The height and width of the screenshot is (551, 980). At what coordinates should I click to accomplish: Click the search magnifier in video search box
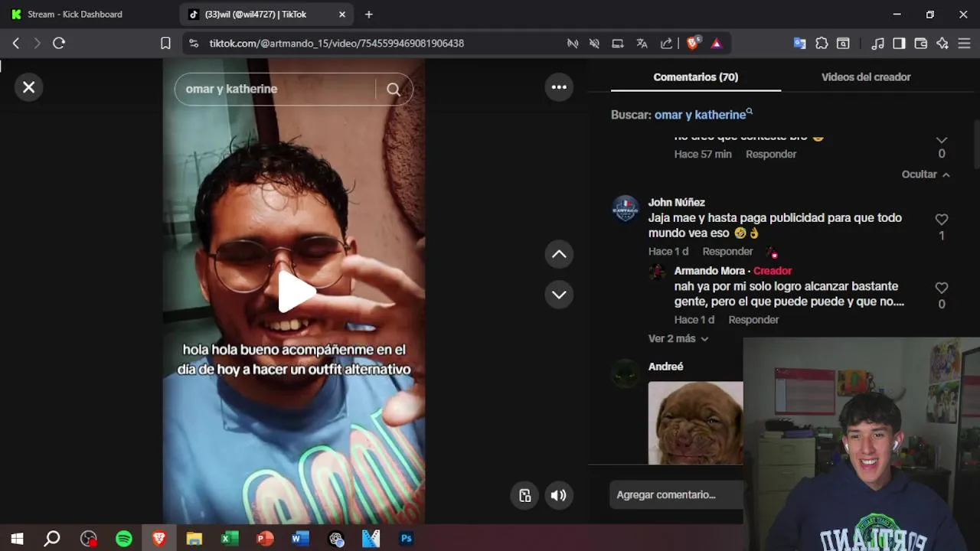(x=394, y=90)
